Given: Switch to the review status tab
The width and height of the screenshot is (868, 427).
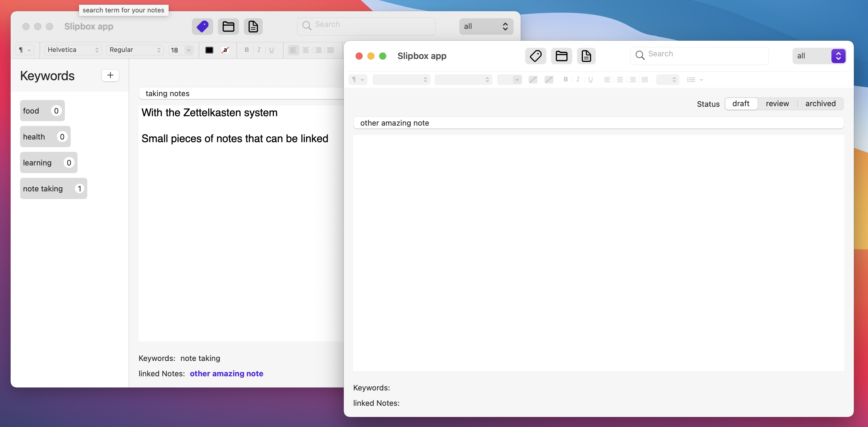Looking at the screenshot, I should click(777, 104).
